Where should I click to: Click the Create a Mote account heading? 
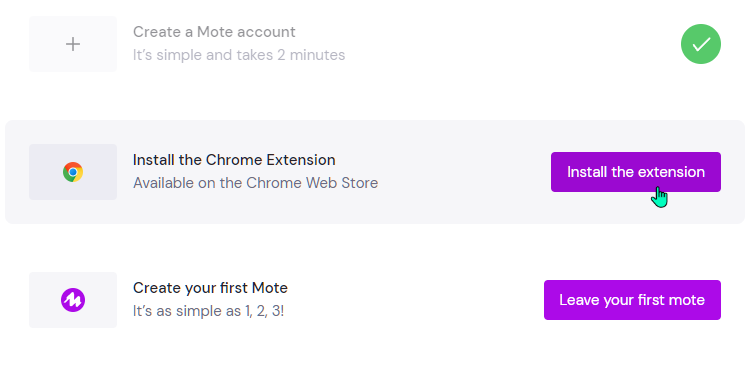(x=214, y=32)
